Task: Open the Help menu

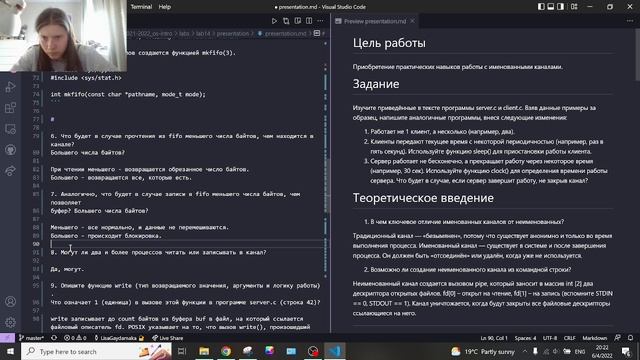Action: pos(164,7)
